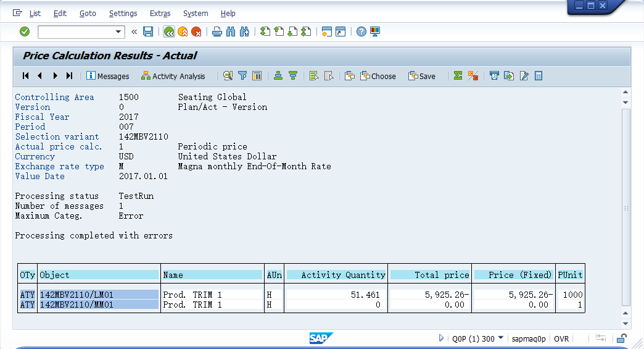644x349 pixels.
Task: Click the Generate Shortcut icon
Action: [x=341, y=32]
